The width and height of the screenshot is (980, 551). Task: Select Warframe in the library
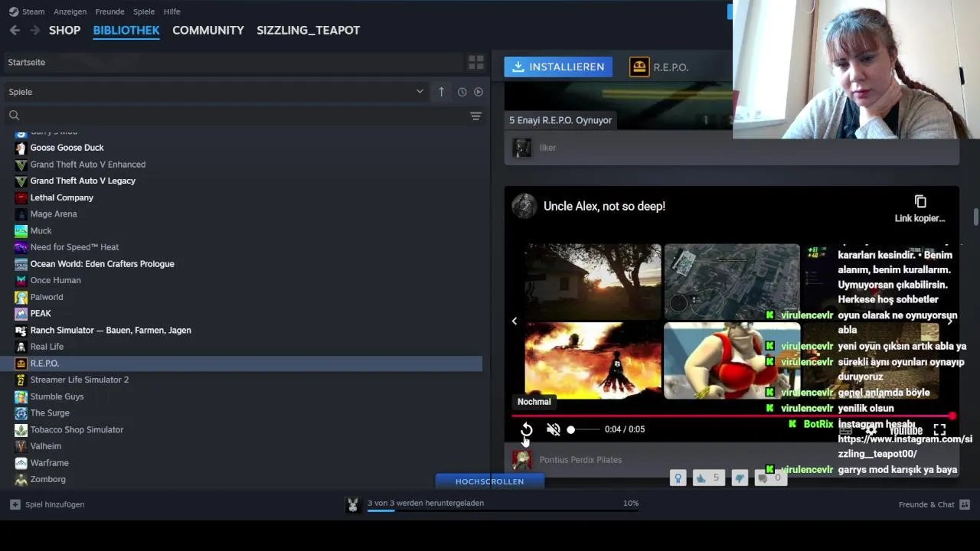(x=49, y=463)
